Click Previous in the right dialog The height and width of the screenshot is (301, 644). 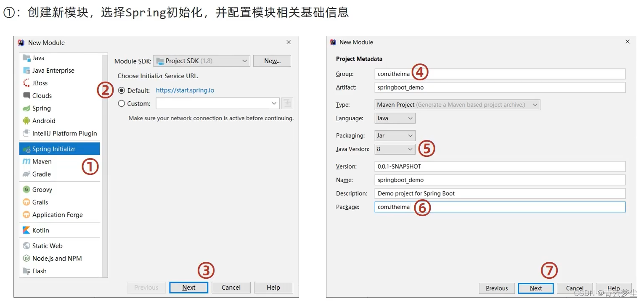click(497, 288)
